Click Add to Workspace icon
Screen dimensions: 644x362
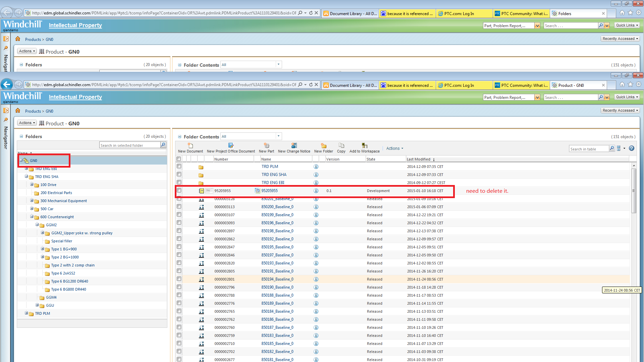click(364, 145)
